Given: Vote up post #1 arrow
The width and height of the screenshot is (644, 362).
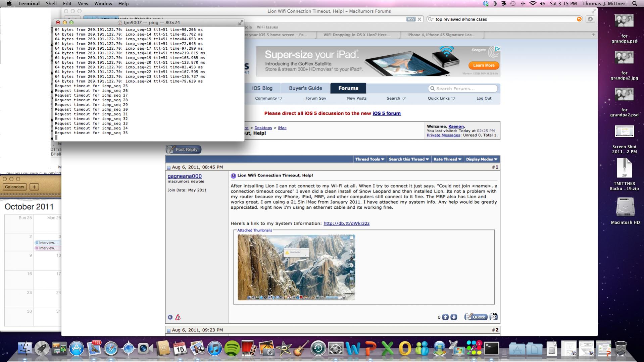Looking at the screenshot, I should [x=445, y=317].
